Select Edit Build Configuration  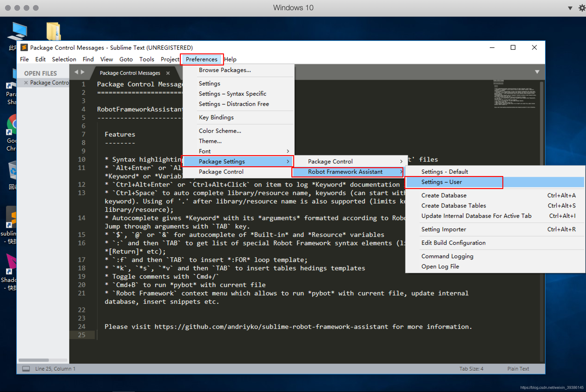pos(495,243)
